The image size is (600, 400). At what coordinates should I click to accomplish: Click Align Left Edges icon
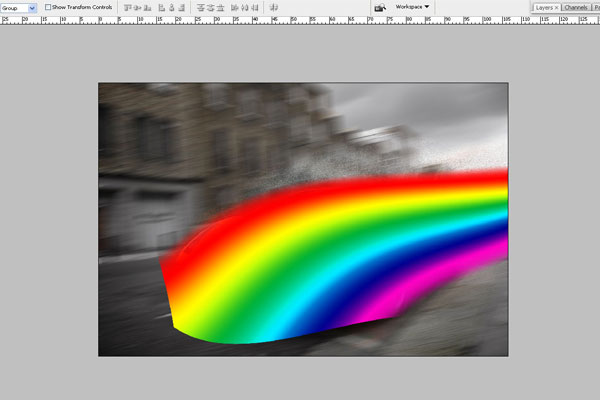pos(162,7)
